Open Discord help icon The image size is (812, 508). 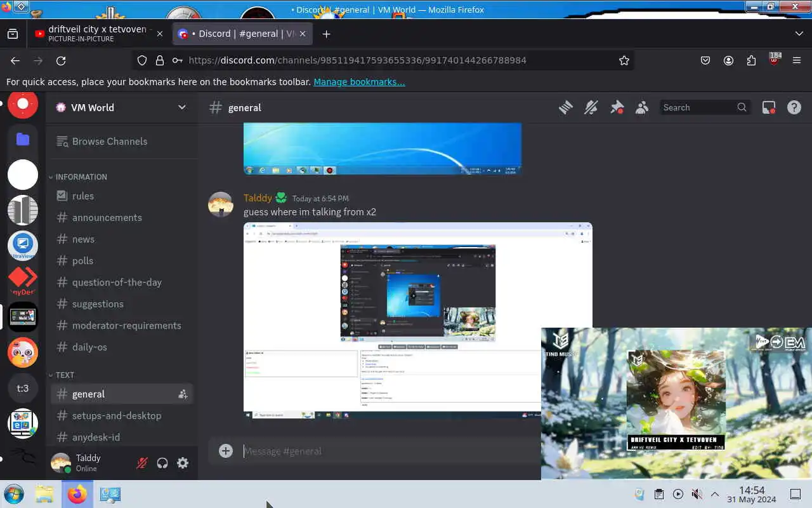[x=794, y=108]
